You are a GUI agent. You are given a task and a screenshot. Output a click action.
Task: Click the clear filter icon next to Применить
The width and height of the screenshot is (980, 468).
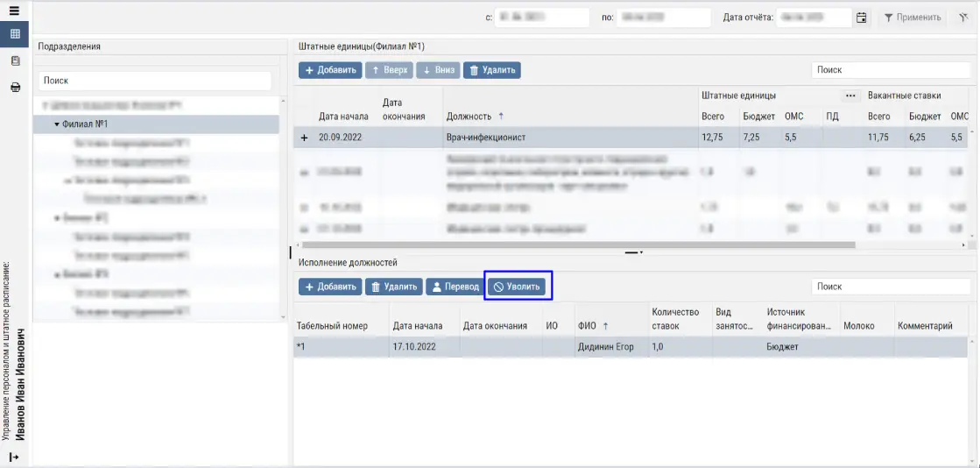pyautogui.click(x=962, y=18)
